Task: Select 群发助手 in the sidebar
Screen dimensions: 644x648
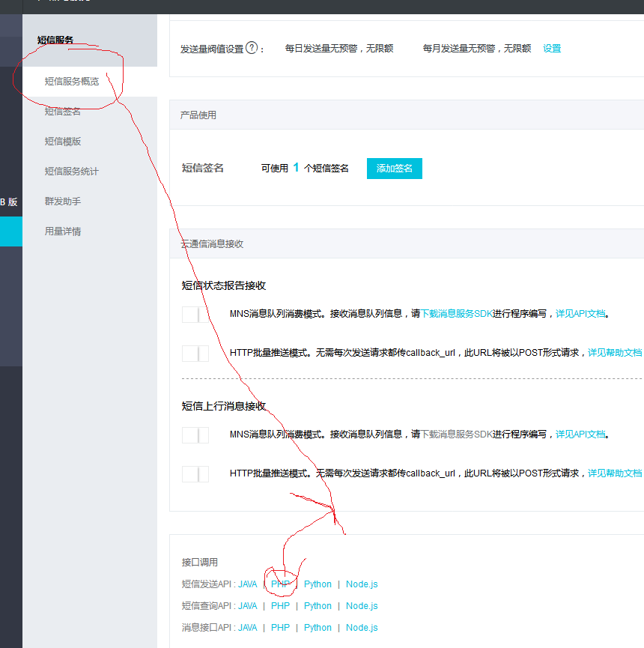Action: click(63, 202)
